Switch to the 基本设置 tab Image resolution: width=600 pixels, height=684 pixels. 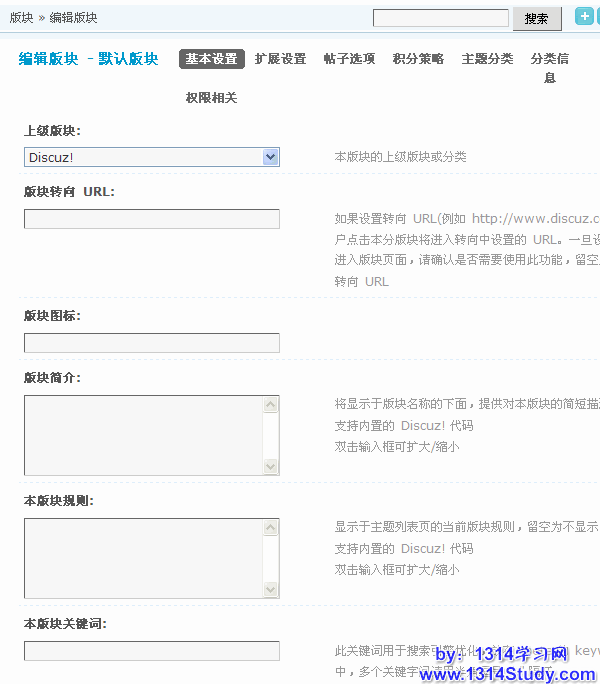pos(211,59)
